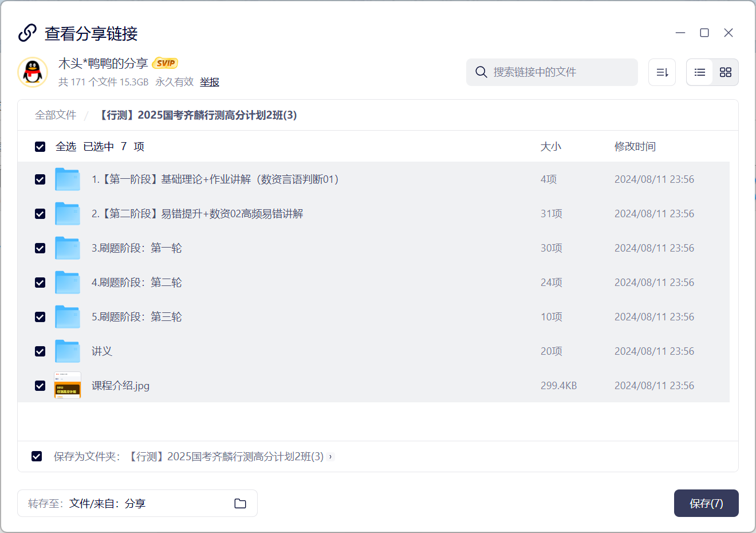Disable the 保存为文件夹 checkbox
756x533 pixels.
click(37, 456)
